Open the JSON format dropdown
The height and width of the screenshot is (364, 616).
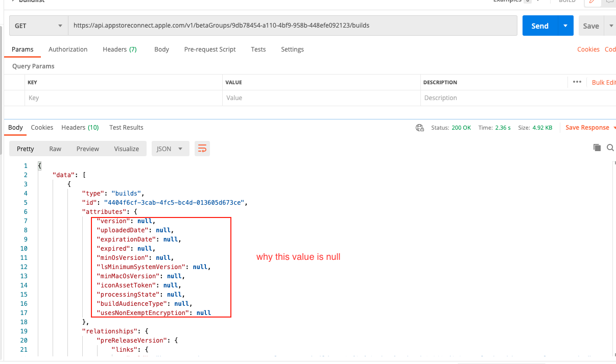(x=170, y=149)
